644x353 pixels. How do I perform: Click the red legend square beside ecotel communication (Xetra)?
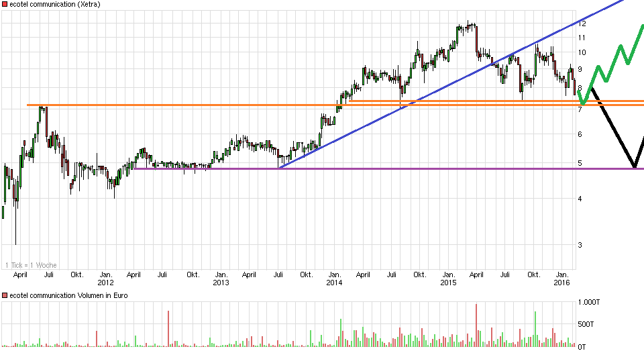[5, 4]
